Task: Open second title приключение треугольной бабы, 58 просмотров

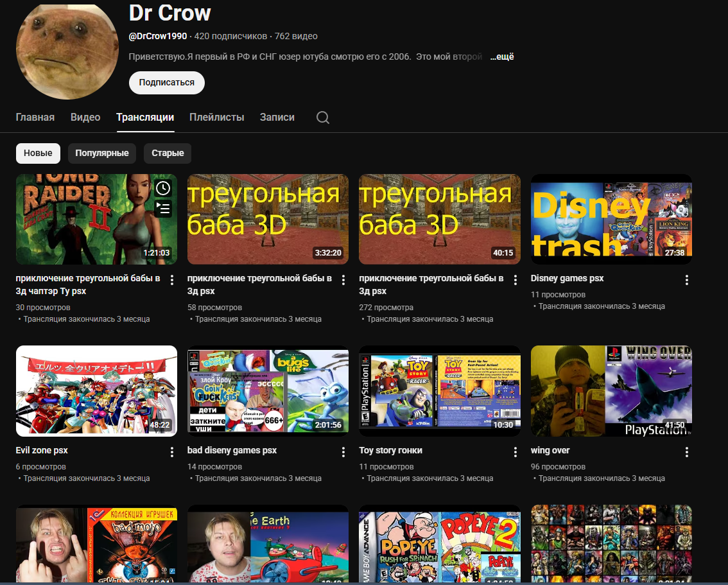Action: (259, 284)
